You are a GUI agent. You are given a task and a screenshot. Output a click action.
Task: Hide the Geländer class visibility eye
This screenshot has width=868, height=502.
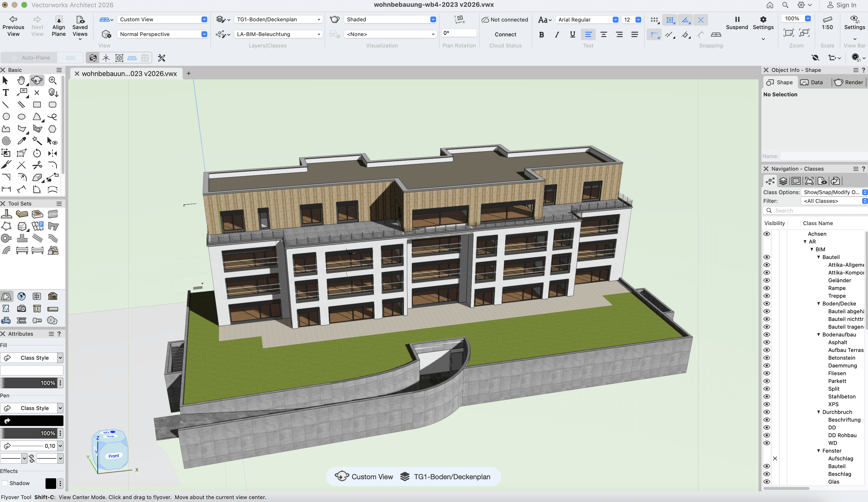pyautogui.click(x=767, y=280)
